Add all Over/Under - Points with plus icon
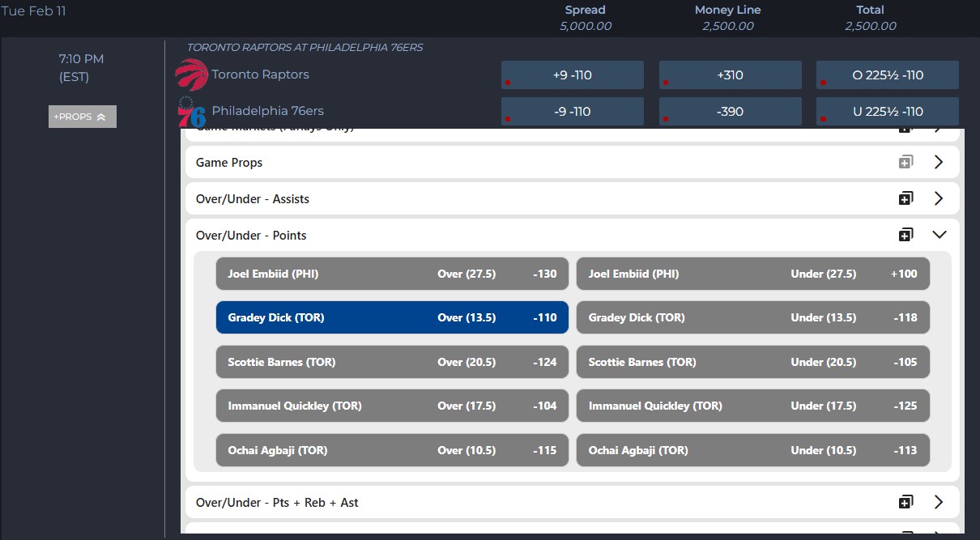Image resolution: width=980 pixels, height=540 pixels. coord(905,235)
